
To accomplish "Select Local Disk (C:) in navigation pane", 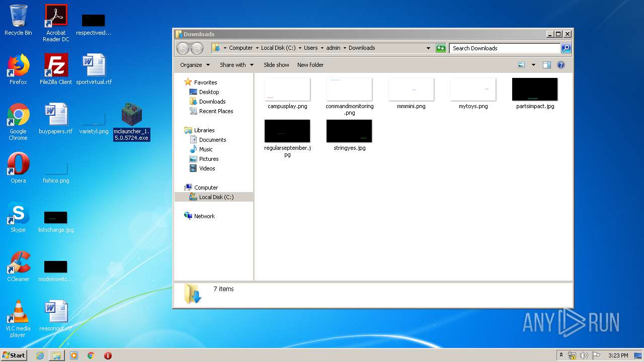I will click(x=214, y=197).
